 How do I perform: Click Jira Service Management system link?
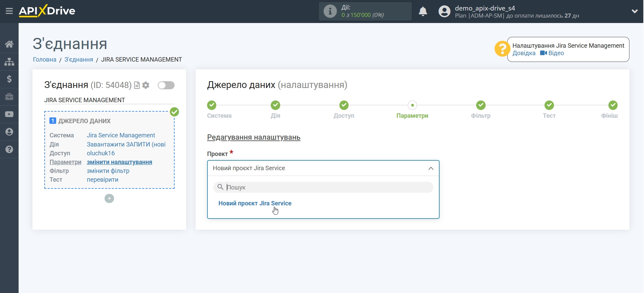(x=121, y=135)
